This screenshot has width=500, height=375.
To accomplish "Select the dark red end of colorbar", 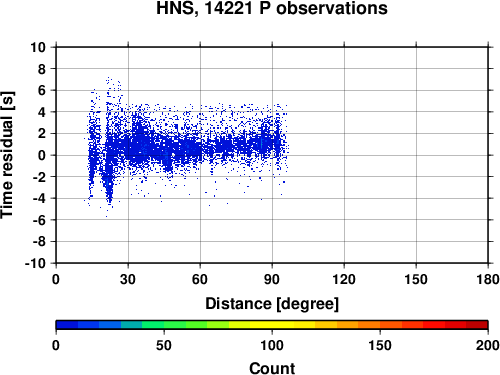I will click(x=477, y=325).
